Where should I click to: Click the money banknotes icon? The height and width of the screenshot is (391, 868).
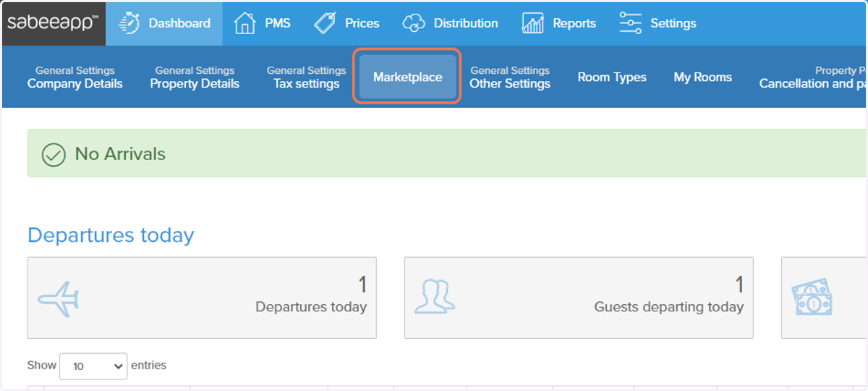tap(812, 298)
